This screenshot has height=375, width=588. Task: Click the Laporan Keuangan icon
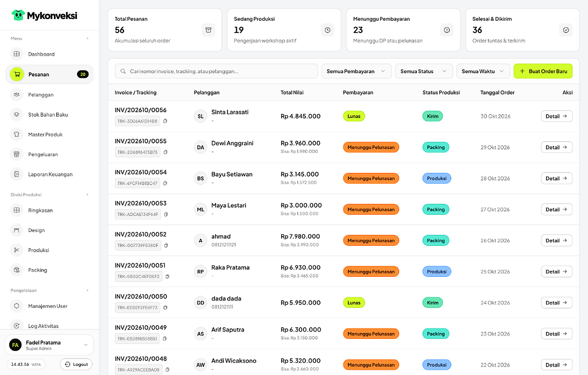tap(17, 174)
